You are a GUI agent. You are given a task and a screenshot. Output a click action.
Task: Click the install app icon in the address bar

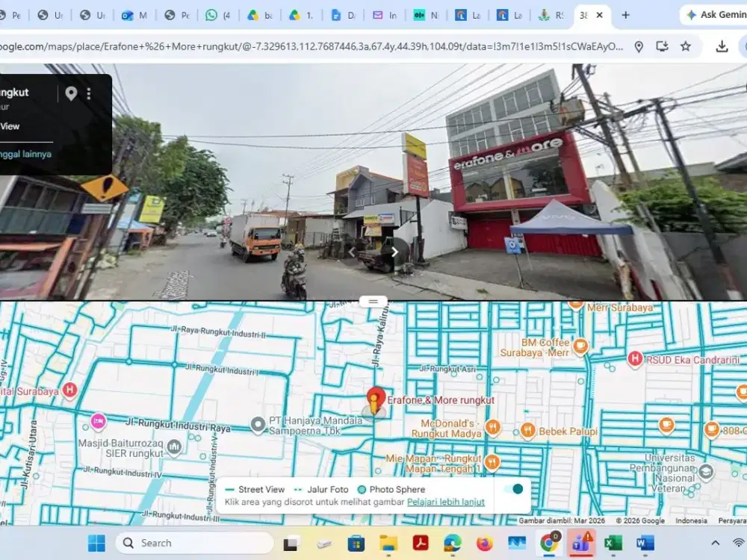662,46
